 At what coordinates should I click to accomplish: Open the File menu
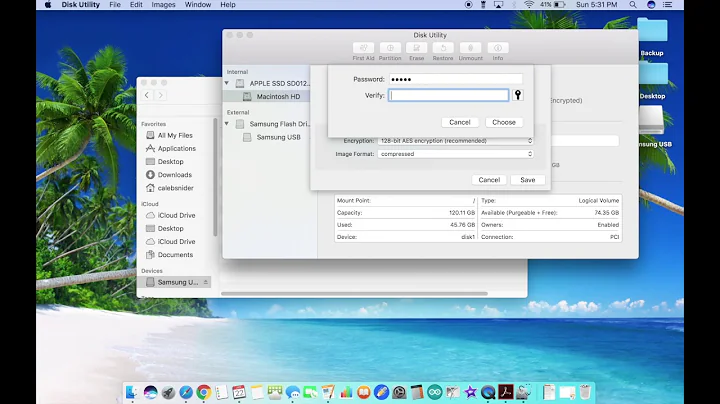(115, 5)
